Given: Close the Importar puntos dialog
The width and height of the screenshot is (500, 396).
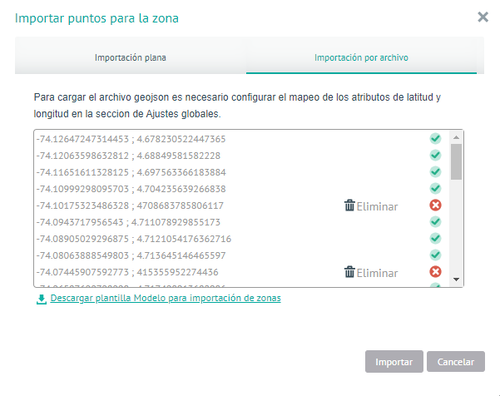Looking at the screenshot, I should click(x=483, y=17).
